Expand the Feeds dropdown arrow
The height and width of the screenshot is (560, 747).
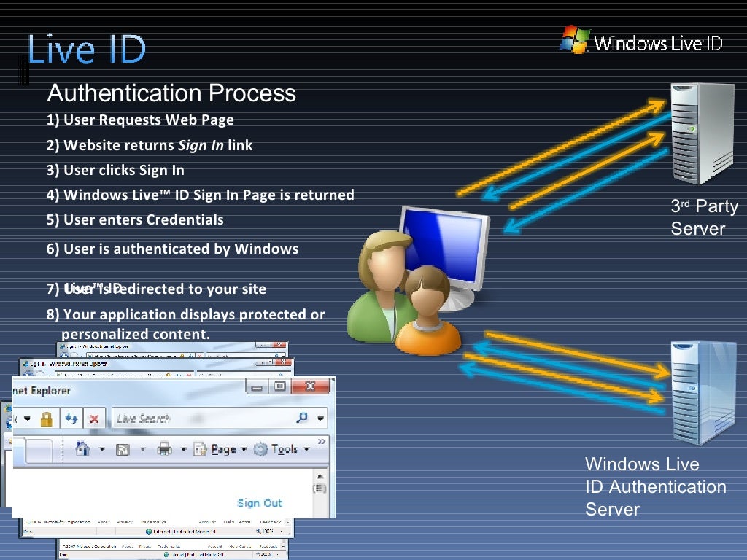pos(142,449)
